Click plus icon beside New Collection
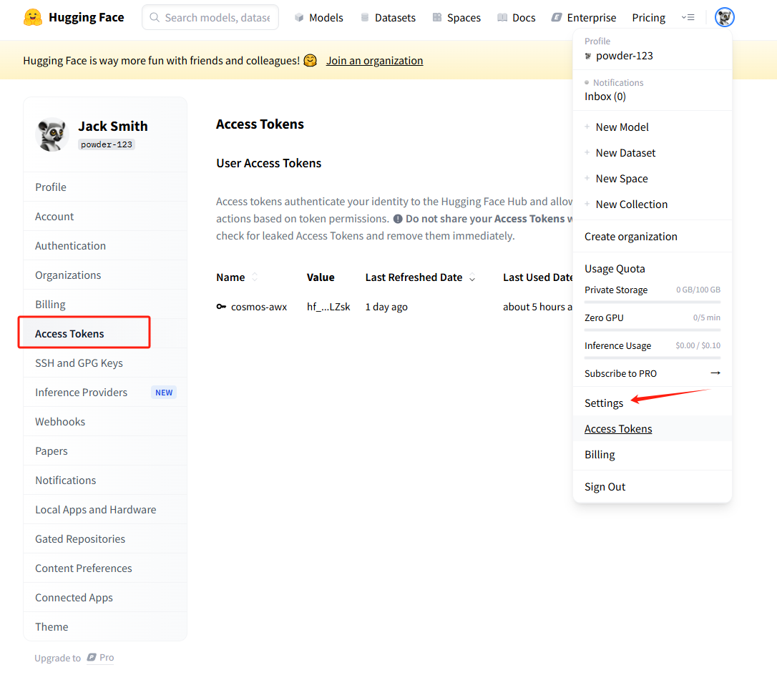Image resolution: width=777 pixels, height=700 pixels. click(587, 204)
